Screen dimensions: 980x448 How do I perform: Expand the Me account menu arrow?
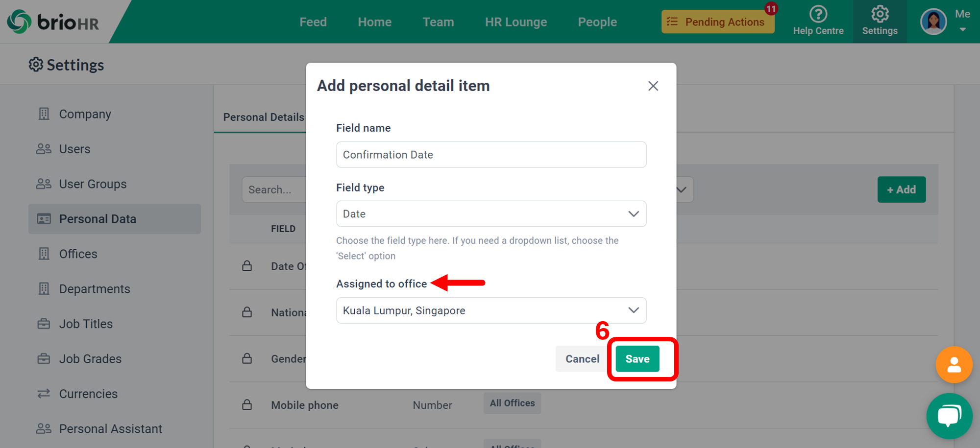pyautogui.click(x=962, y=30)
